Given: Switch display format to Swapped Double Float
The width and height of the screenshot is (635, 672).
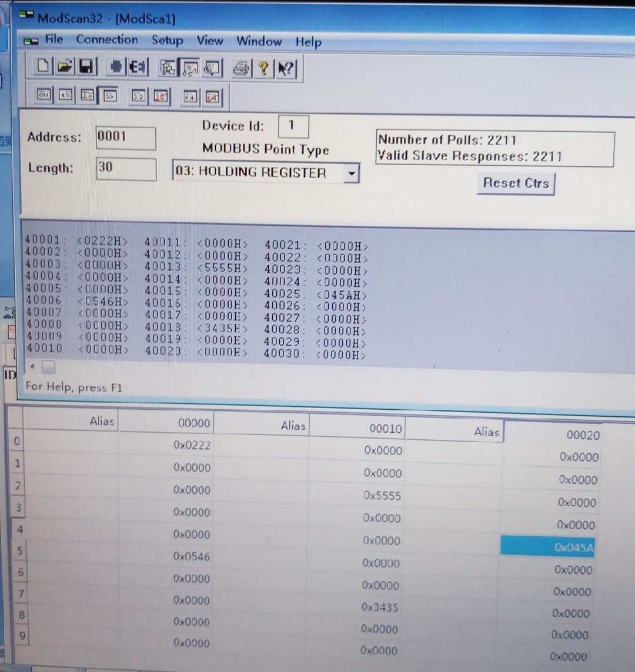Looking at the screenshot, I should pyautogui.click(x=212, y=98).
